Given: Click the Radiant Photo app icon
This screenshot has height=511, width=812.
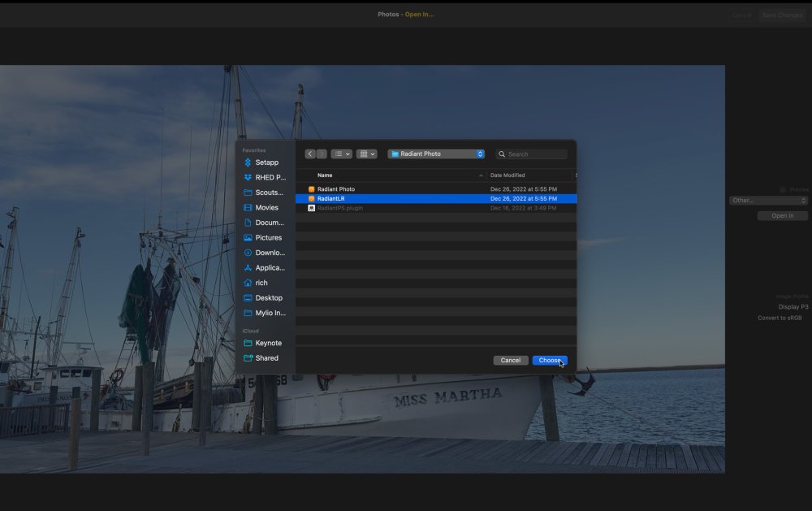Looking at the screenshot, I should pyautogui.click(x=311, y=189).
